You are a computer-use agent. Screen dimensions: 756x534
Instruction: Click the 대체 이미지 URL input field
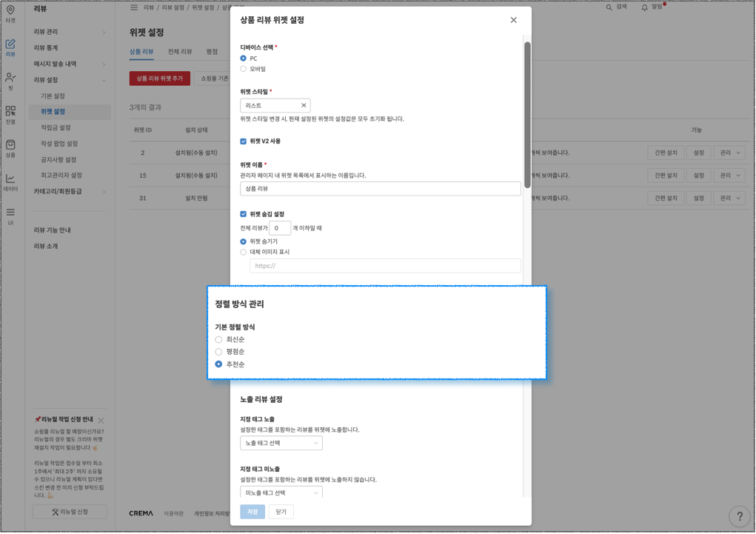(385, 265)
